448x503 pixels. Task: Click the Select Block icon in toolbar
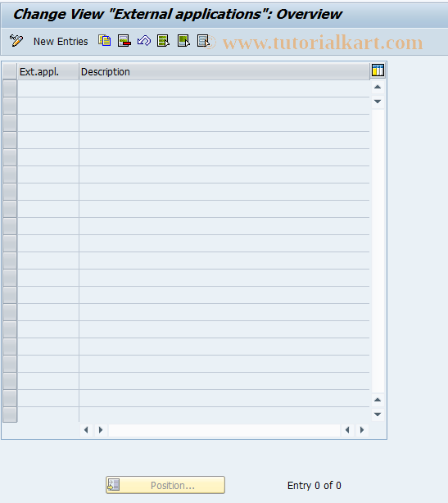(x=183, y=41)
